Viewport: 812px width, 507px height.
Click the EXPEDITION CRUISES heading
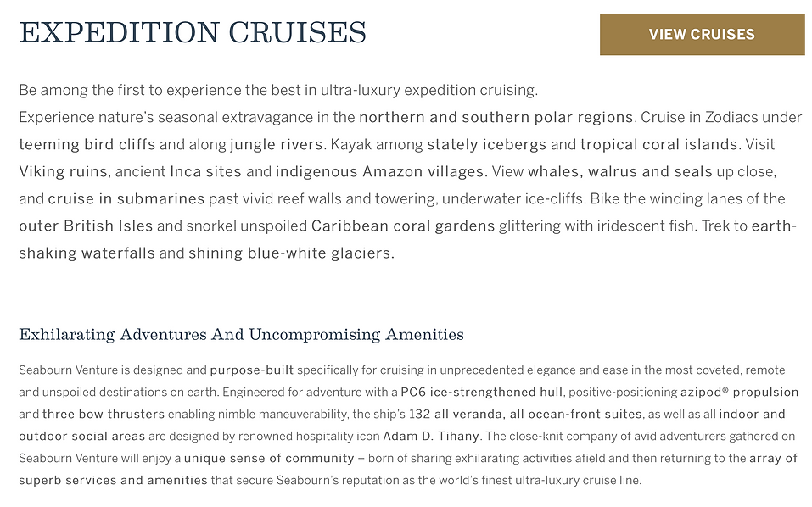193,33
